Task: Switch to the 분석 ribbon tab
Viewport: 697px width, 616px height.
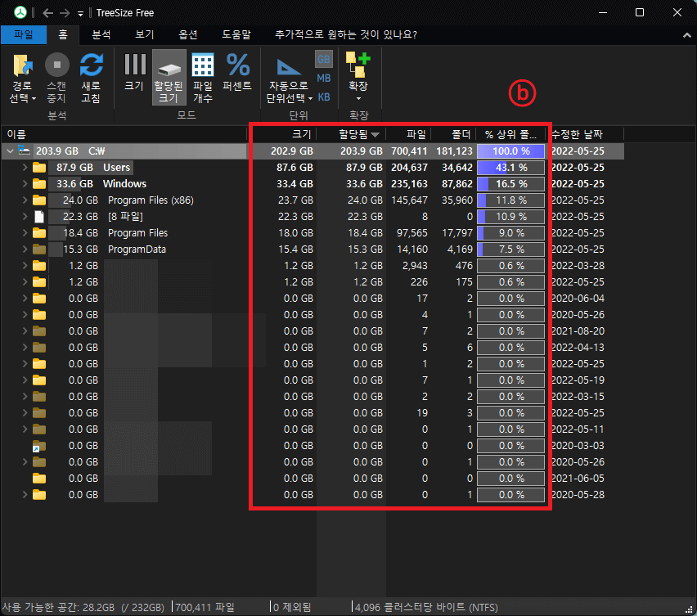Action: pos(101,34)
